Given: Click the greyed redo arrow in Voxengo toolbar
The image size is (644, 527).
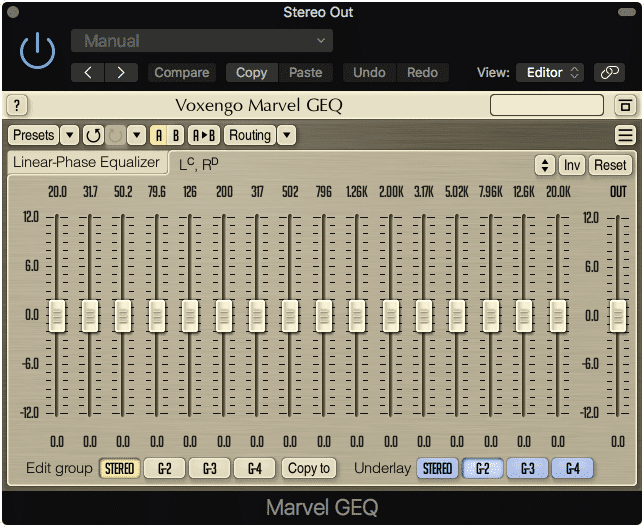Looking at the screenshot, I should click(x=115, y=135).
